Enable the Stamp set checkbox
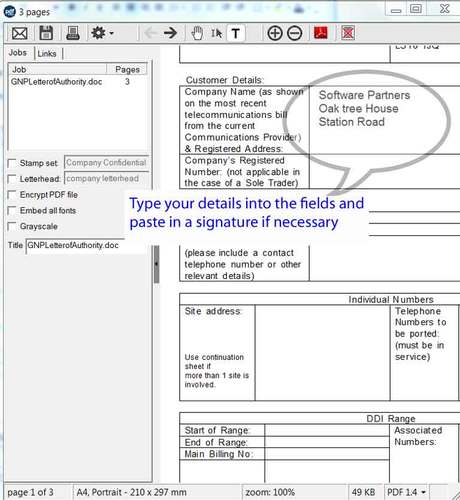 click(x=12, y=163)
